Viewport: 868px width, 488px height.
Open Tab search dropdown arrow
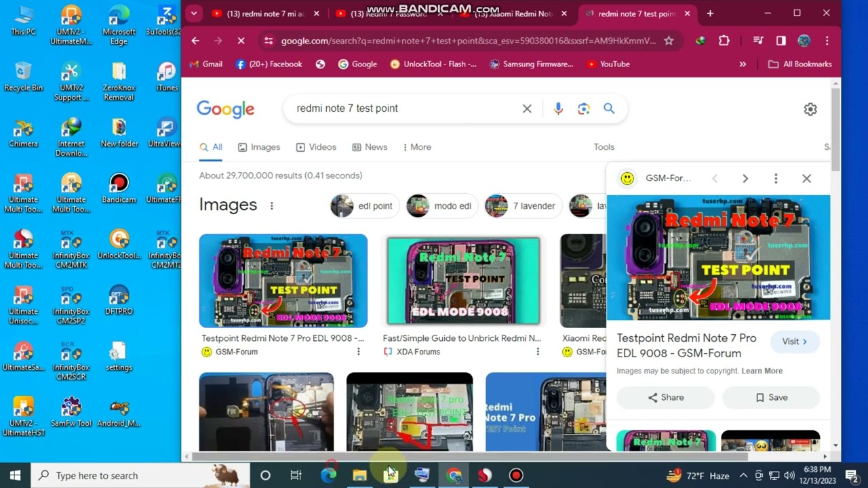(194, 13)
